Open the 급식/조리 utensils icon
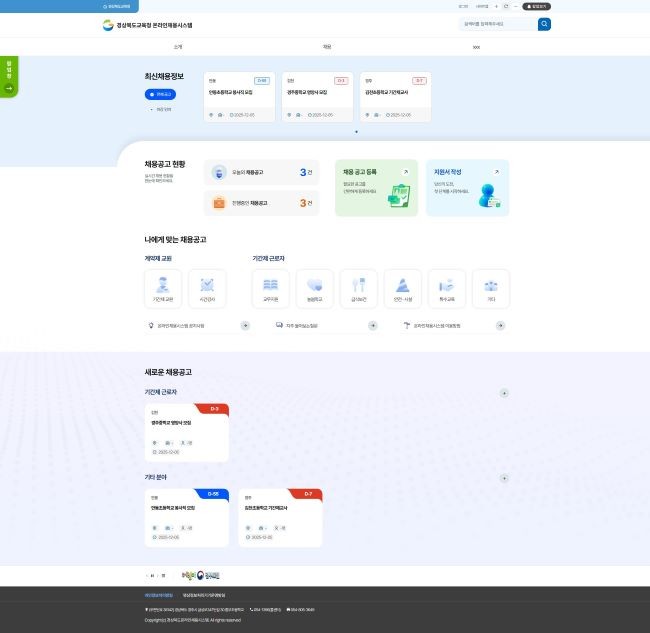Viewport: 650px width, 633px height. [358, 288]
